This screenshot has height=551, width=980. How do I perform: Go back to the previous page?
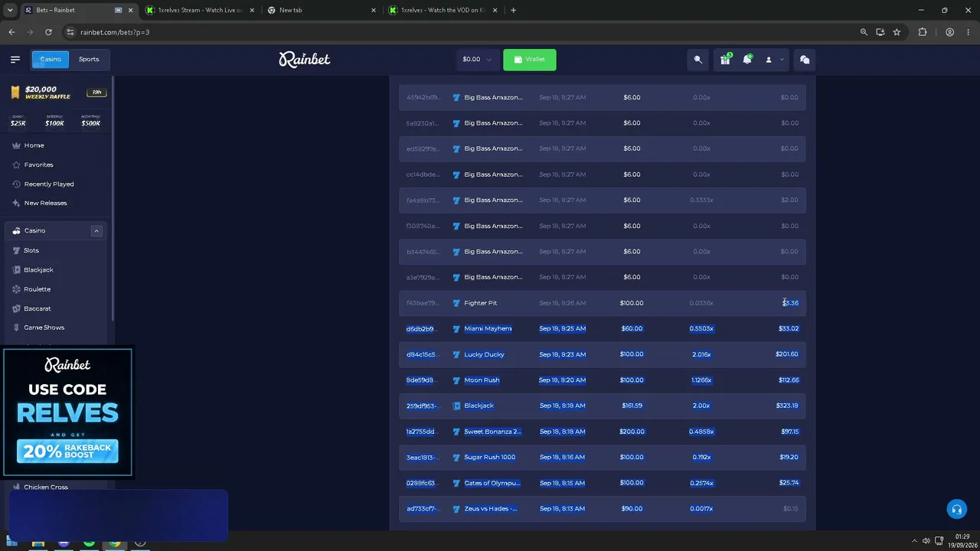point(11,32)
